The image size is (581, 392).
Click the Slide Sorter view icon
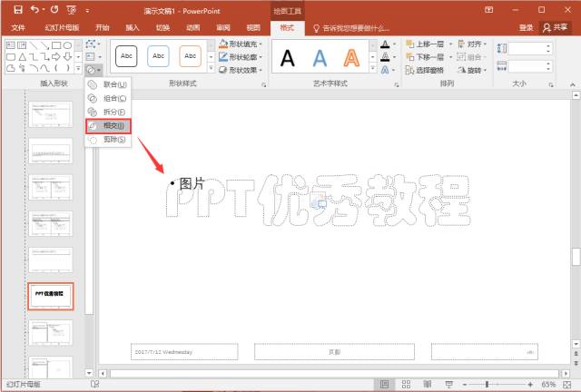[x=406, y=384]
